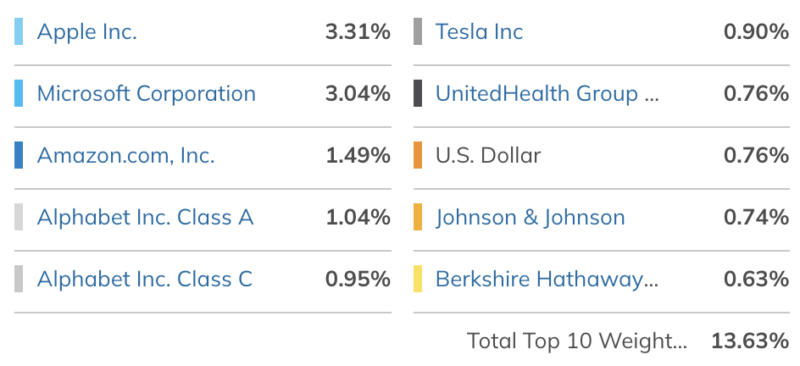Click the 13.63% total weight value
The image size is (800, 366).
pos(750,341)
